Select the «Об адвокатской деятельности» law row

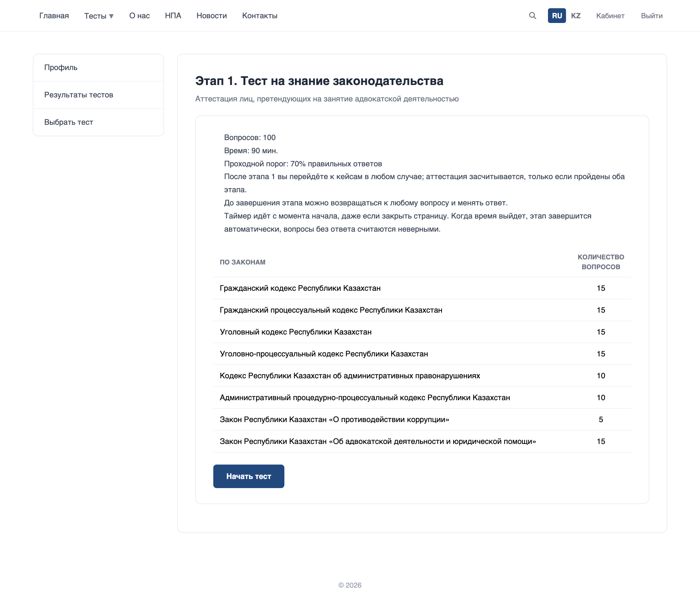[422, 441]
